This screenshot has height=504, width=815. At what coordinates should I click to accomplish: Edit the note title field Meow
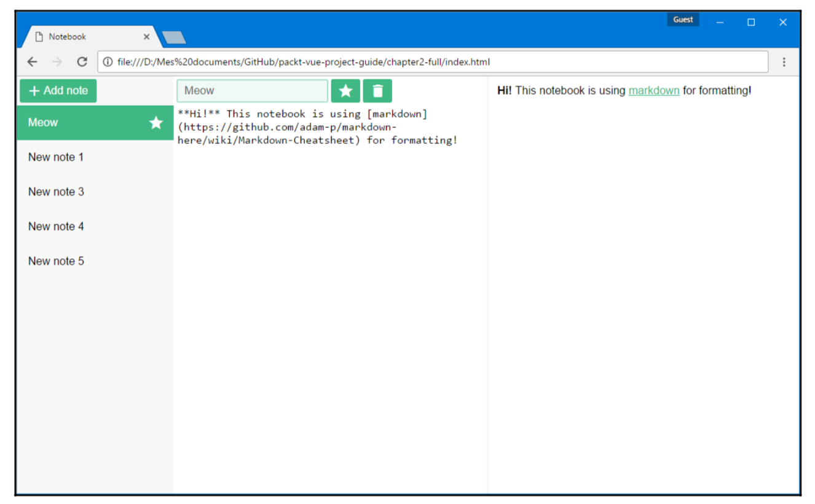click(x=253, y=91)
